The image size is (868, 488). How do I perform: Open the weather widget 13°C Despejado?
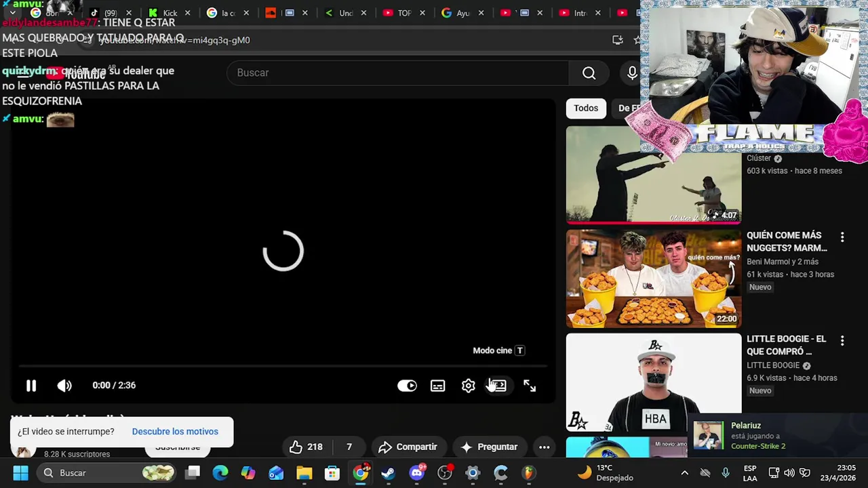(x=606, y=473)
